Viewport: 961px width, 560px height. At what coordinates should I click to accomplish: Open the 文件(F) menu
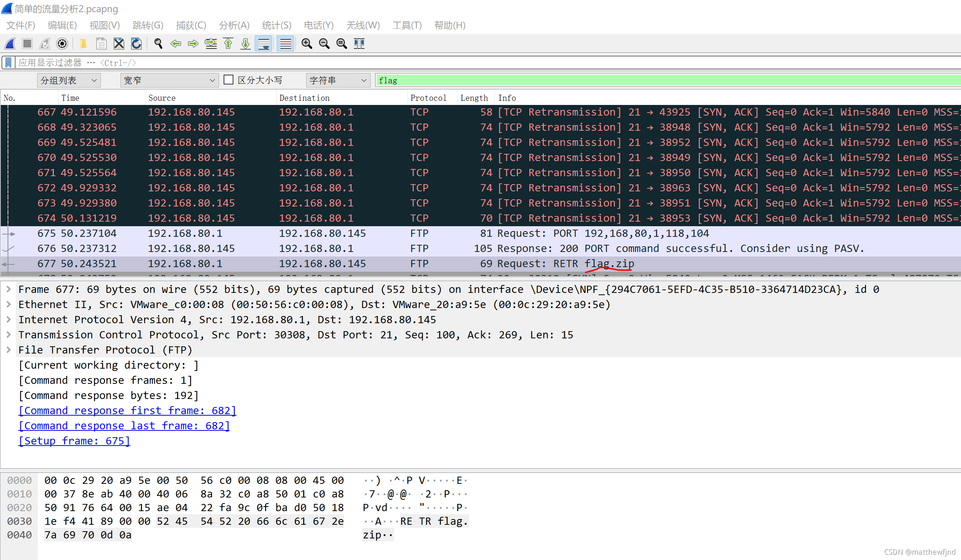[x=21, y=25]
